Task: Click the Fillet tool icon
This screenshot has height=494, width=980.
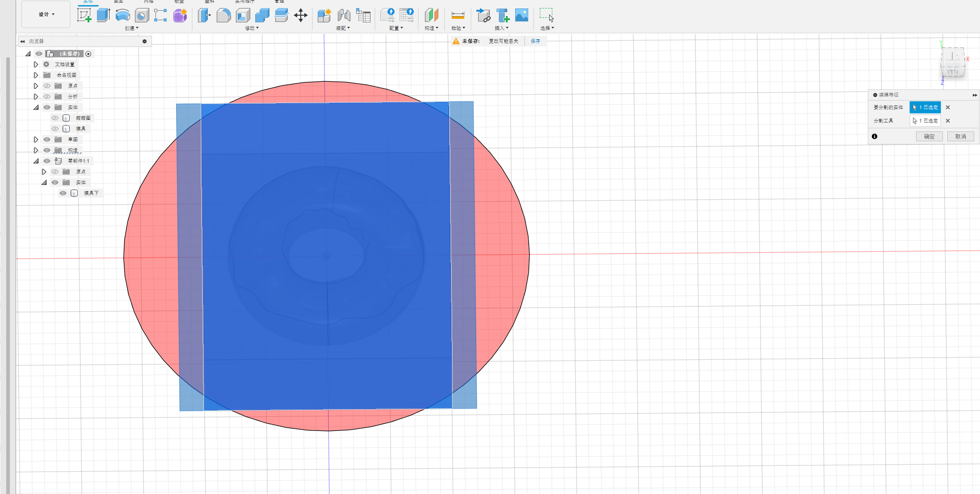Action: tap(223, 15)
